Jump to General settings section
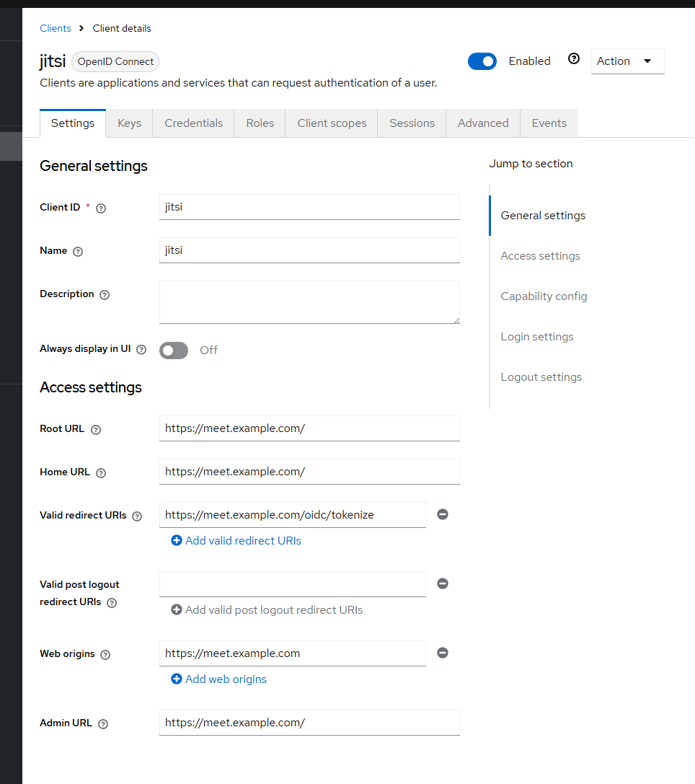 [x=543, y=216]
